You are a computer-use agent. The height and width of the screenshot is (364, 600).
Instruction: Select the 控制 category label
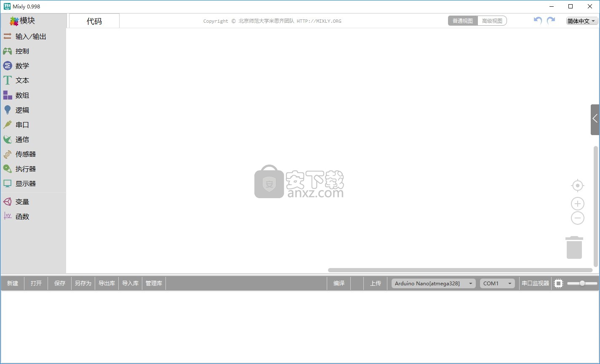(22, 51)
